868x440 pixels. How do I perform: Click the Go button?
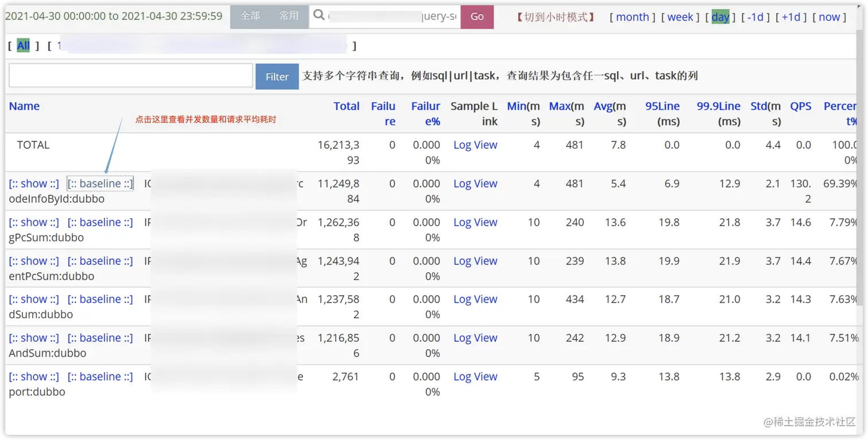477,17
